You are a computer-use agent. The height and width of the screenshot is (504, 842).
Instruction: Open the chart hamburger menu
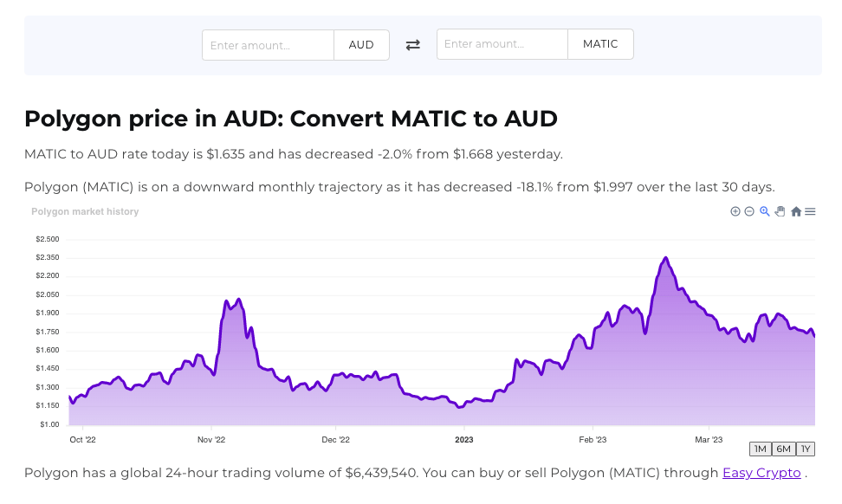point(810,211)
